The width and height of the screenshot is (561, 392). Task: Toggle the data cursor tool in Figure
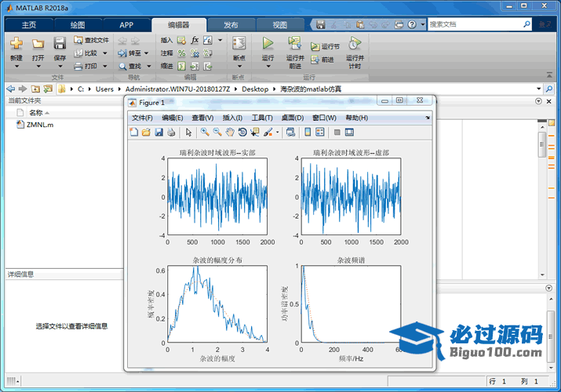(x=255, y=132)
